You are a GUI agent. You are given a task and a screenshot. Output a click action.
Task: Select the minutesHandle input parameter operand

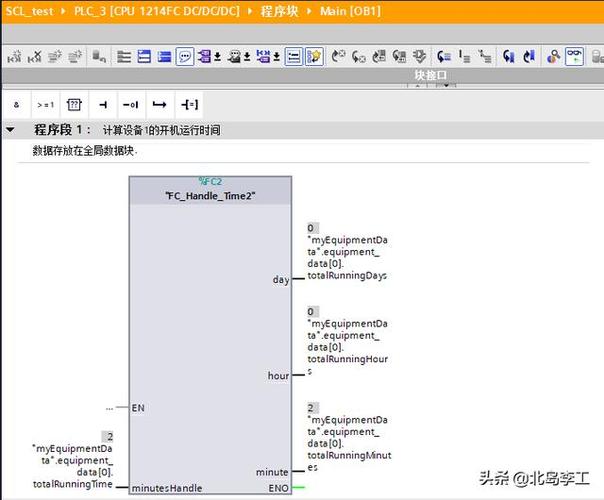tap(72, 465)
